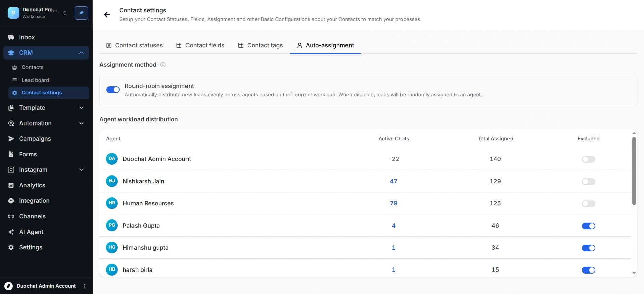
Task: Expand the Template menu chevron
Action: [x=82, y=108]
